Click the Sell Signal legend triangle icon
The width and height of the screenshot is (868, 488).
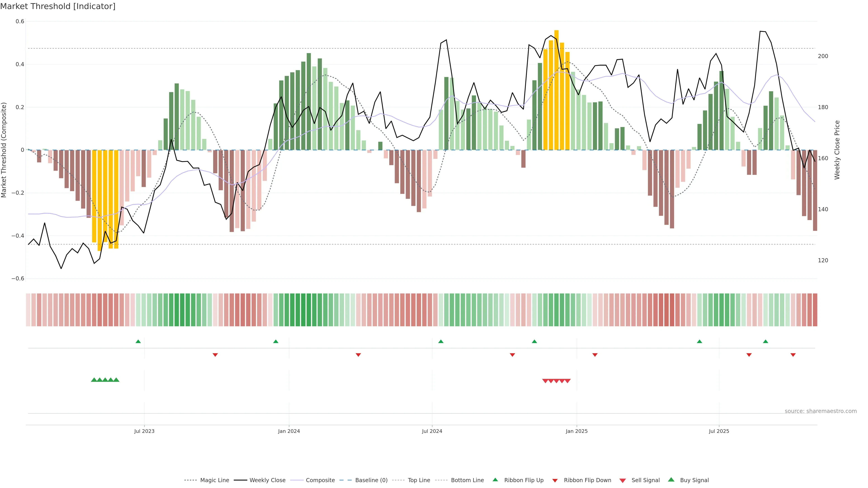622,480
